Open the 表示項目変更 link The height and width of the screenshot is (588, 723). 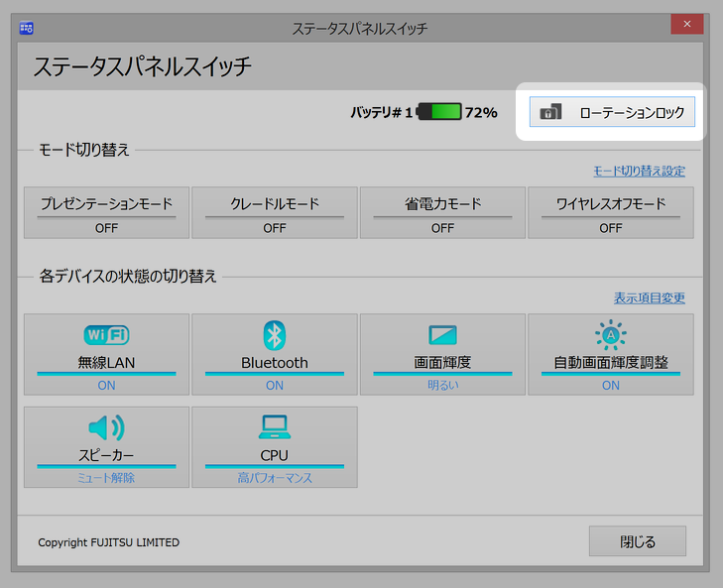pyautogui.click(x=649, y=298)
